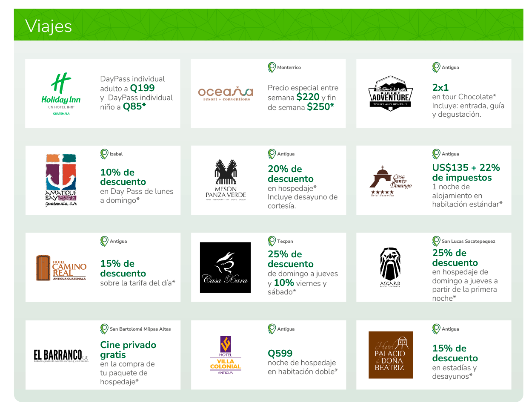Open the Hotel Villa Colonial logo
Viewport: 532px width, 409px height.
[x=226, y=355]
